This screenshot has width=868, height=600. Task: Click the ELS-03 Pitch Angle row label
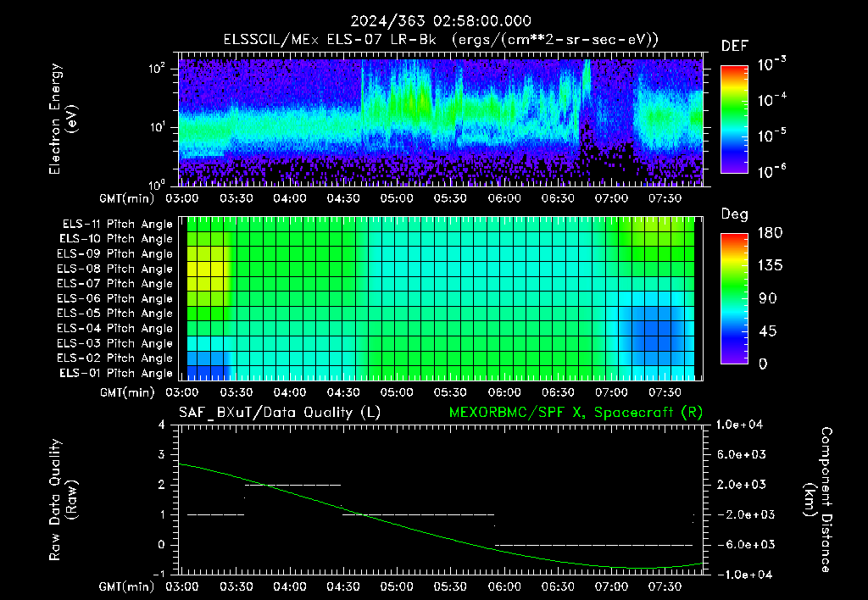[x=115, y=343]
